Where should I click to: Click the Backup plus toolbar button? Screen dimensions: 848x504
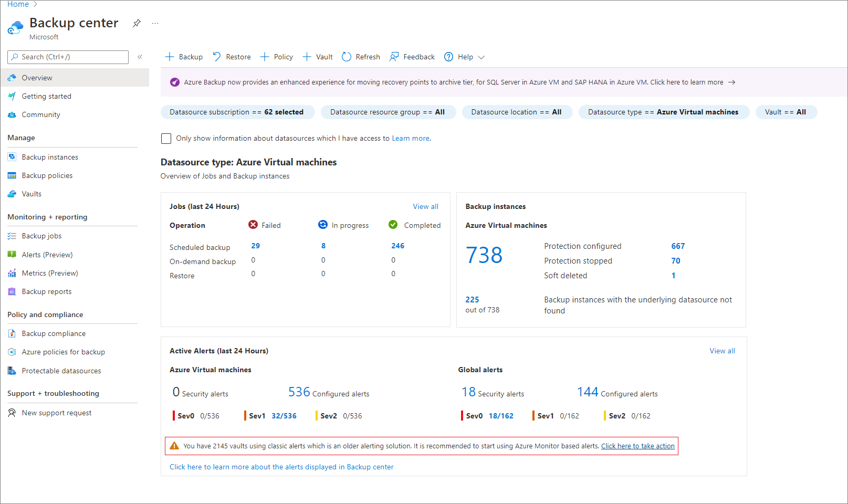pos(184,57)
